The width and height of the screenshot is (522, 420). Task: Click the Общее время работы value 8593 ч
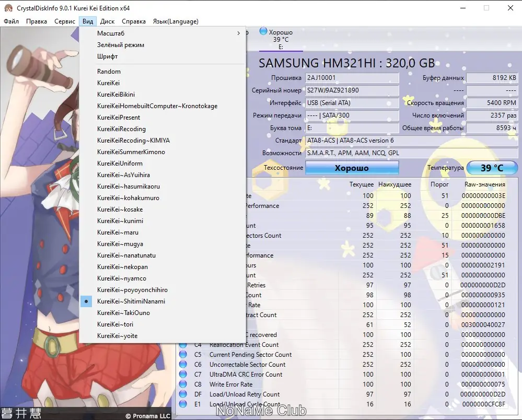click(492, 128)
